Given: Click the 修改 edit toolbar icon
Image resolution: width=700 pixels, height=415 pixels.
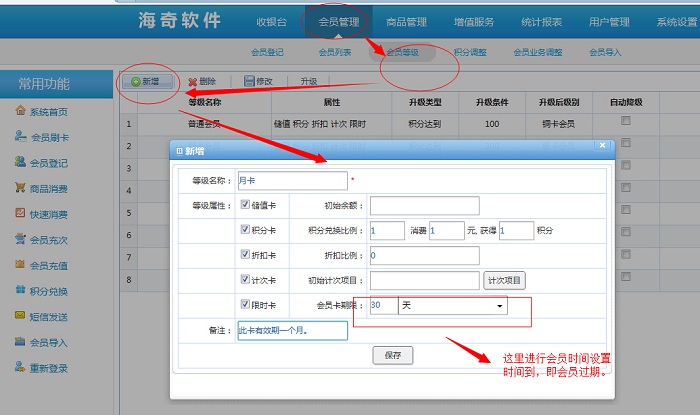Looking at the screenshot, I should pyautogui.click(x=249, y=82).
